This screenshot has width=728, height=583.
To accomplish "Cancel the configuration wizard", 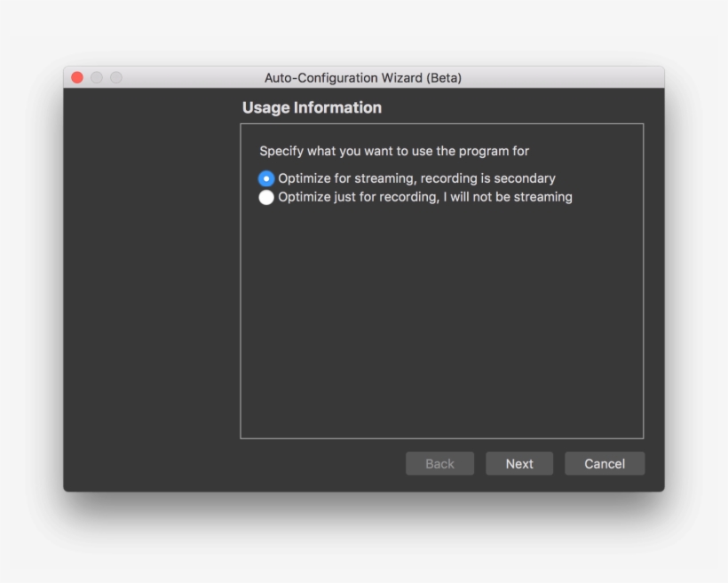I will (605, 463).
